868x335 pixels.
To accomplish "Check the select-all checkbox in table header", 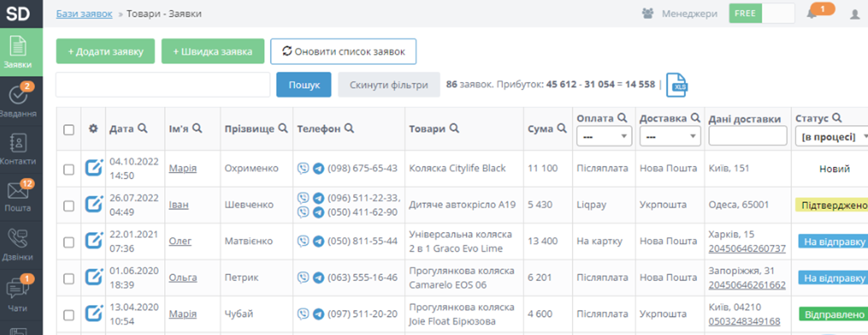I will [69, 129].
